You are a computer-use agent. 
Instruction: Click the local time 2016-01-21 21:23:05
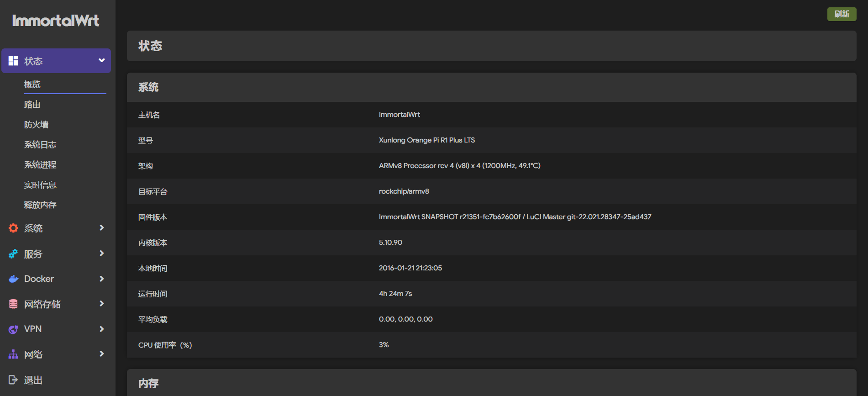point(410,268)
